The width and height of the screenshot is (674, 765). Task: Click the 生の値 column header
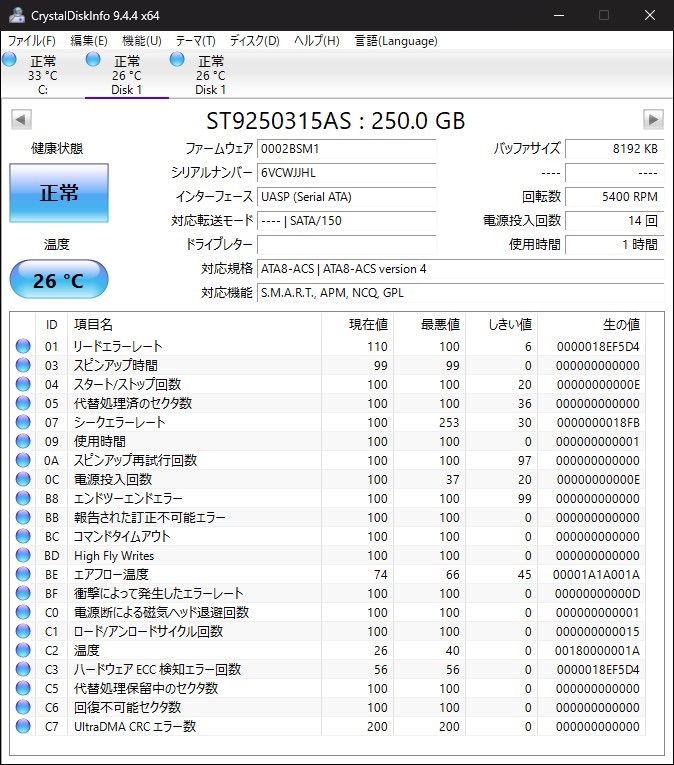click(621, 324)
